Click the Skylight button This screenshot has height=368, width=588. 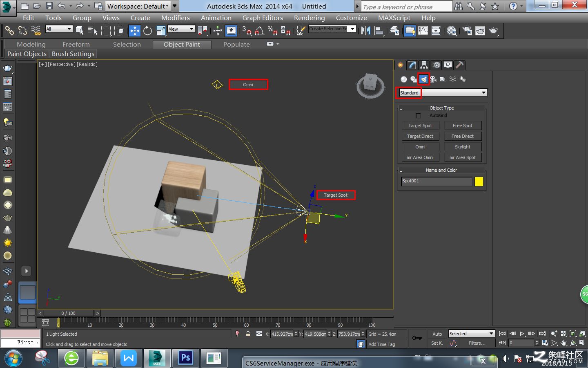click(x=463, y=147)
